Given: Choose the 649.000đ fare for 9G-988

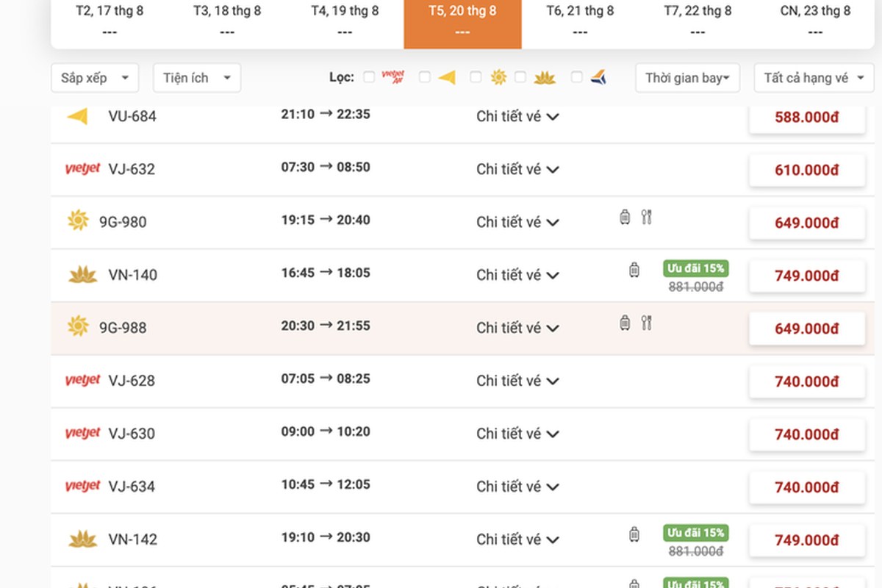Looking at the screenshot, I should point(807,329).
